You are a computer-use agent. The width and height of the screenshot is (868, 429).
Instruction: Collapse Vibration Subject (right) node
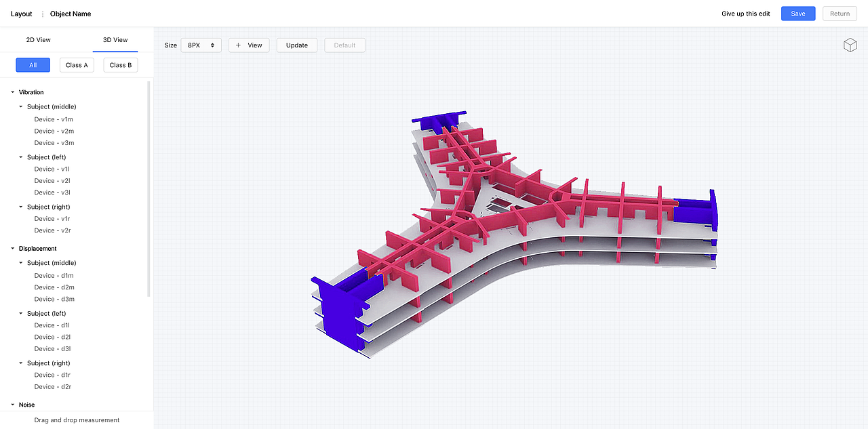(x=20, y=207)
